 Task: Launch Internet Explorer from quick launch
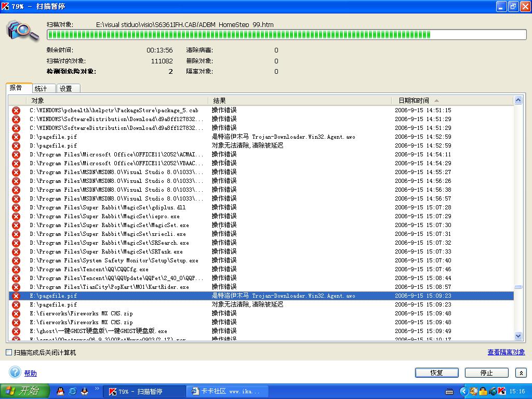pos(73,391)
